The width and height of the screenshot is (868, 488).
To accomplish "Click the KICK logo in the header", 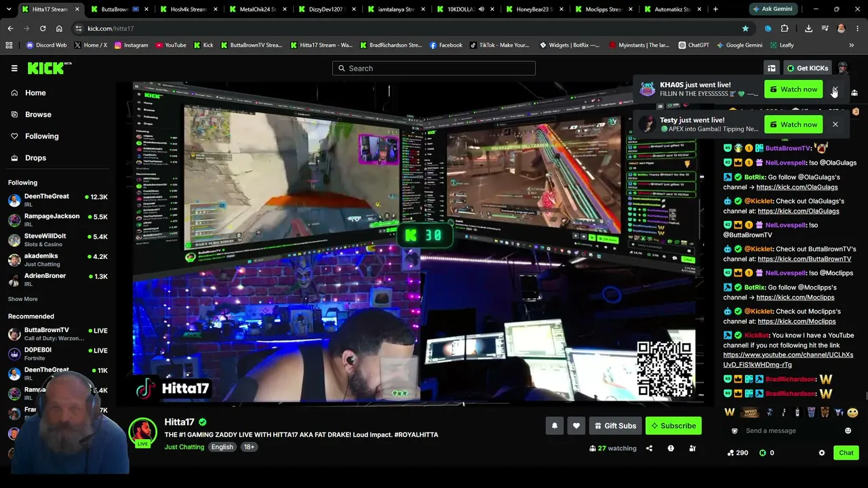I will 49,68.
